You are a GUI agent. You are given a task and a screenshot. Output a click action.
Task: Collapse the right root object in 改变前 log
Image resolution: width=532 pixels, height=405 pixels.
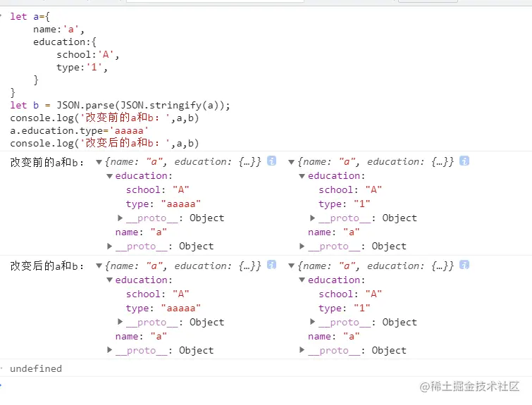(291, 162)
